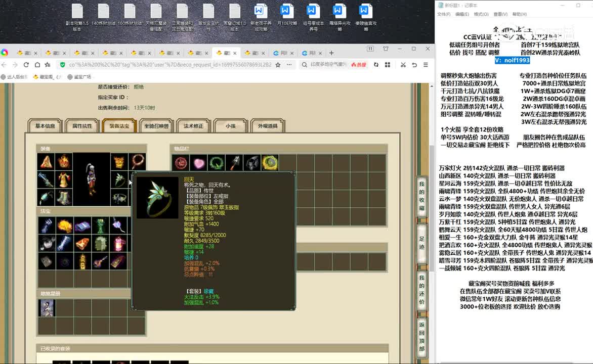Click the browser back arrow
593x364 pixels.
click(x=5, y=65)
